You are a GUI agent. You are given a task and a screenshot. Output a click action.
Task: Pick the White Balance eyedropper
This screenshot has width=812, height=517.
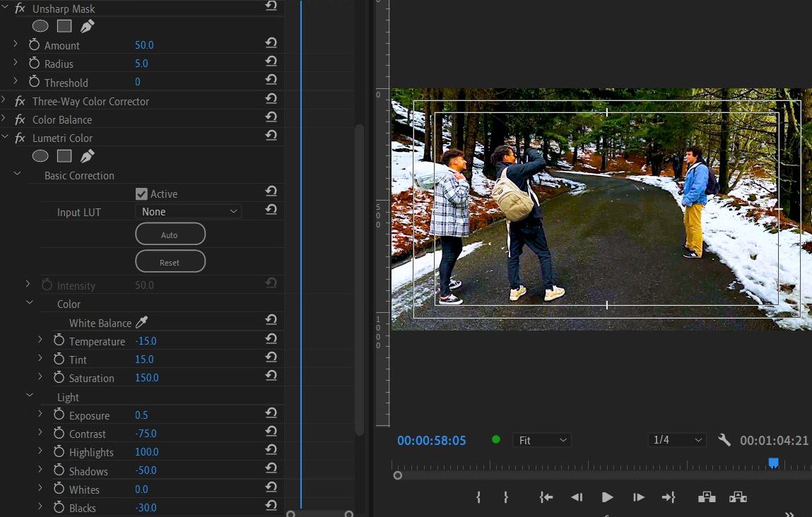tap(141, 322)
